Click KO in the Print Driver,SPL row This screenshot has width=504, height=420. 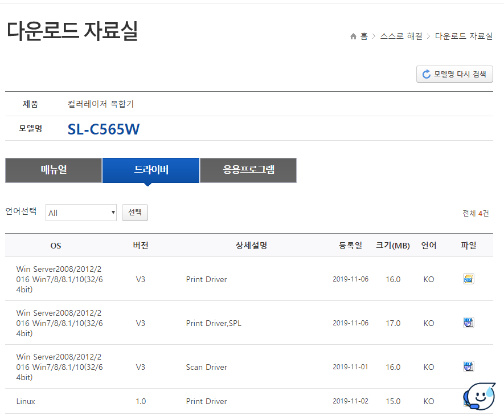click(429, 323)
